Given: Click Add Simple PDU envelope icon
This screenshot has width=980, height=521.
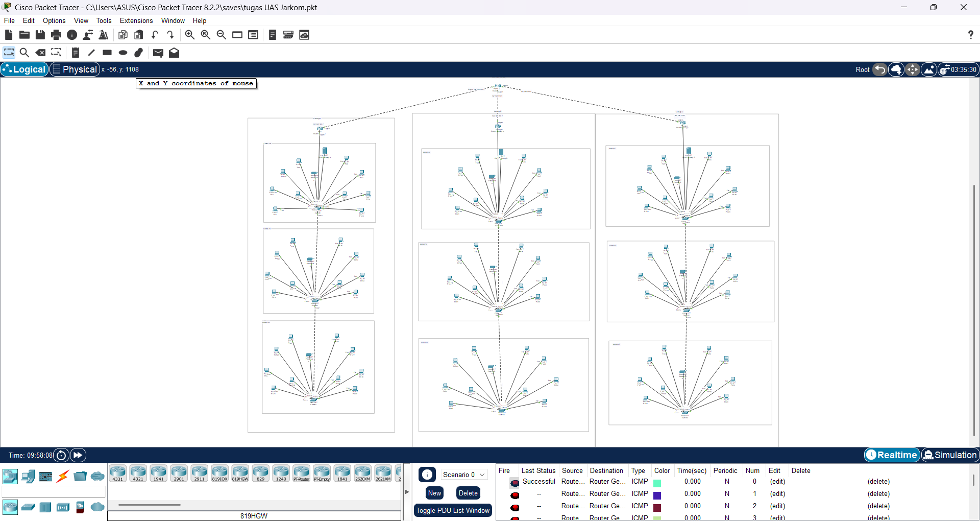Looking at the screenshot, I should pyautogui.click(x=158, y=53).
